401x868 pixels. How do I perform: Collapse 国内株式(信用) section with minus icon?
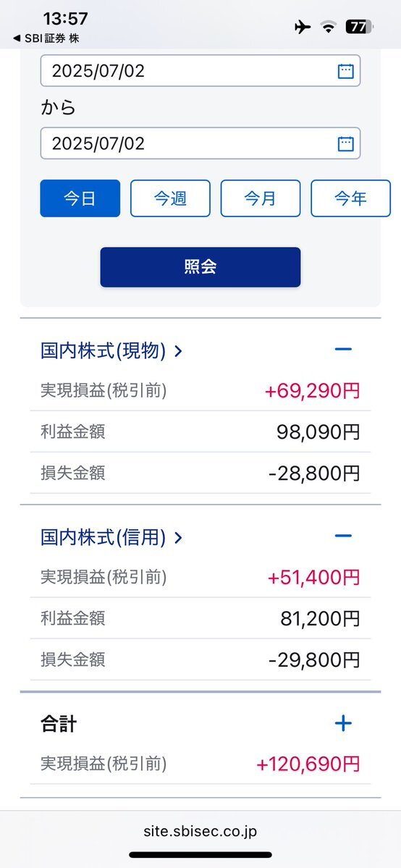343,535
